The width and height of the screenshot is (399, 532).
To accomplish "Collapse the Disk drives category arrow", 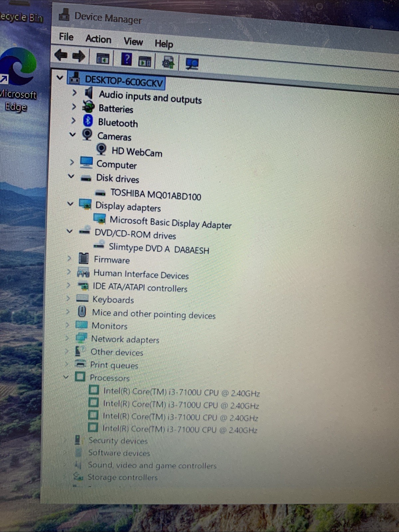I will [x=71, y=176].
